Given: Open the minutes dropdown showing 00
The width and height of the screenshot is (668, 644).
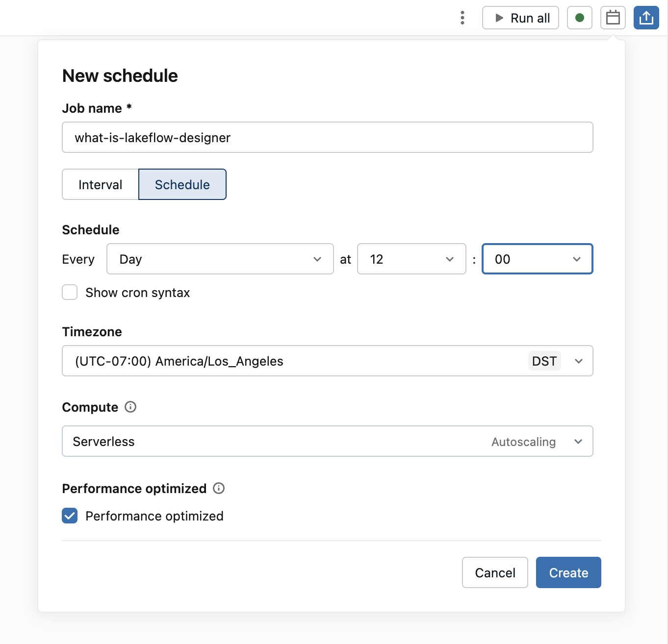Looking at the screenshot, I should pos(538,259).
